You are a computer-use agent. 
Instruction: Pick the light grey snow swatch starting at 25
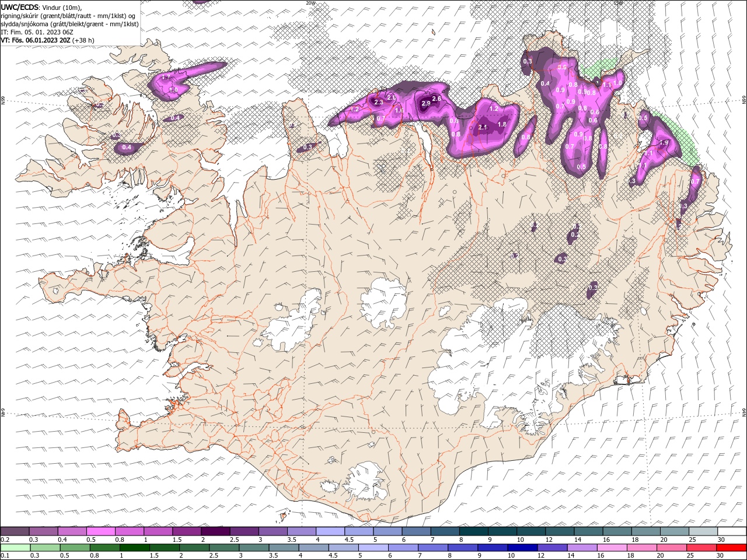(x=704, y=531)
